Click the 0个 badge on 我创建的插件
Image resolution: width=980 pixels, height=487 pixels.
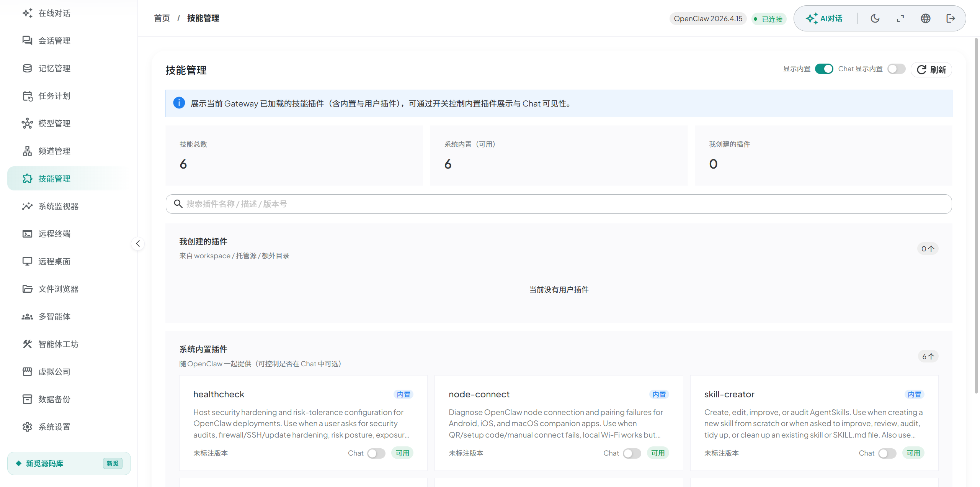[x=928, y=248]
